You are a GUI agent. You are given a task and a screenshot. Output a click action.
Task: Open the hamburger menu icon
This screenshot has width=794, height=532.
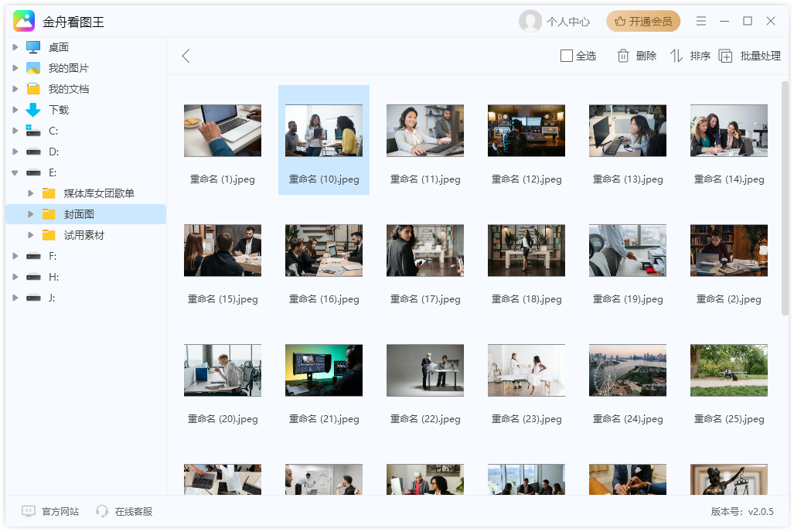701,21
